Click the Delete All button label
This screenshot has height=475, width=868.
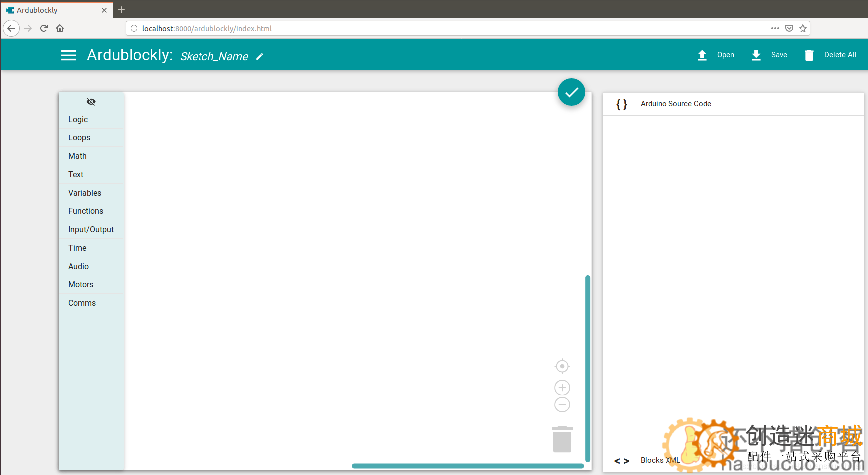tap(840, 55)
